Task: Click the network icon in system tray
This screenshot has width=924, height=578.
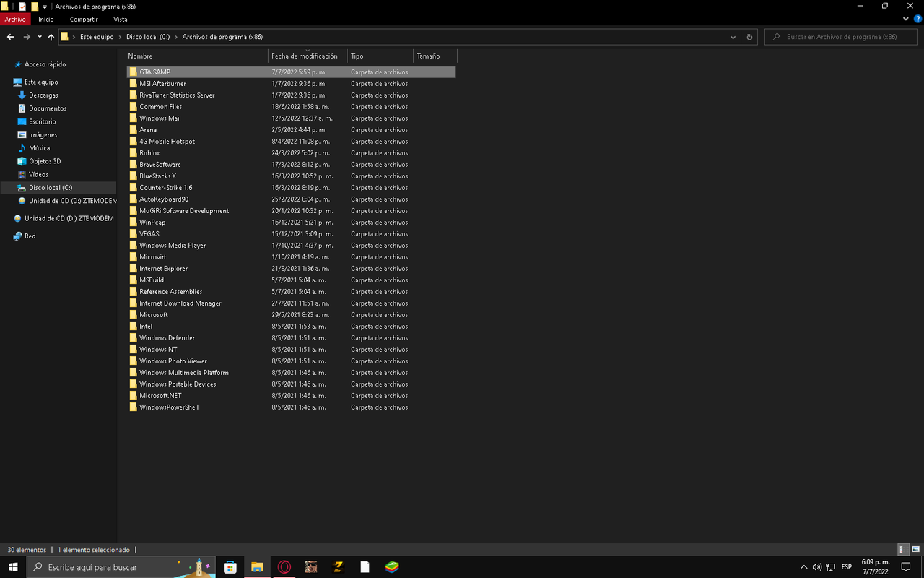Action: pyautogui.click(x=831, y=567)
